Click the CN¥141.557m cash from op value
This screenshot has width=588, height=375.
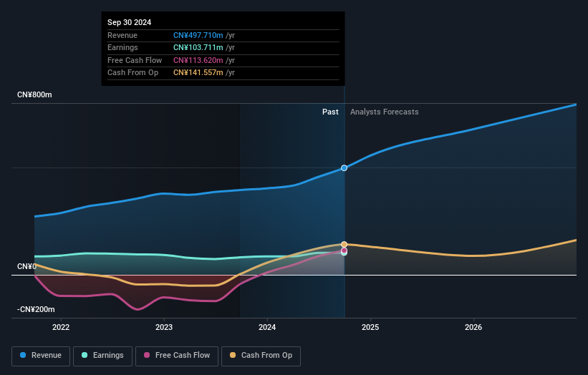point(198,73)
